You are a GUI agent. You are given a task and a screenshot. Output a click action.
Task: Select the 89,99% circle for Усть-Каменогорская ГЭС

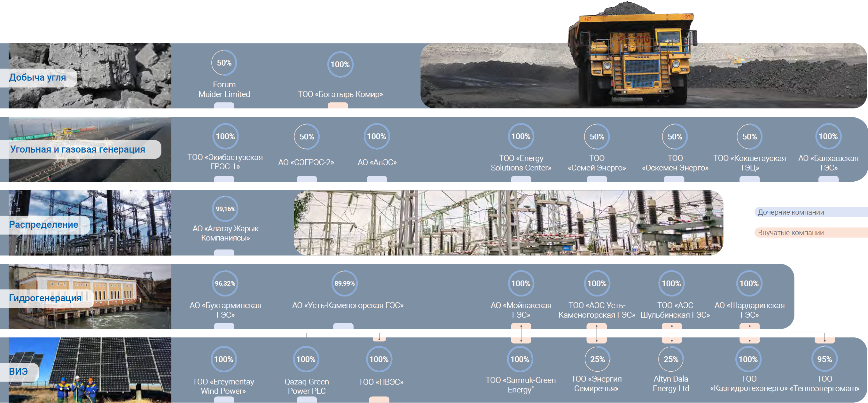344,283
